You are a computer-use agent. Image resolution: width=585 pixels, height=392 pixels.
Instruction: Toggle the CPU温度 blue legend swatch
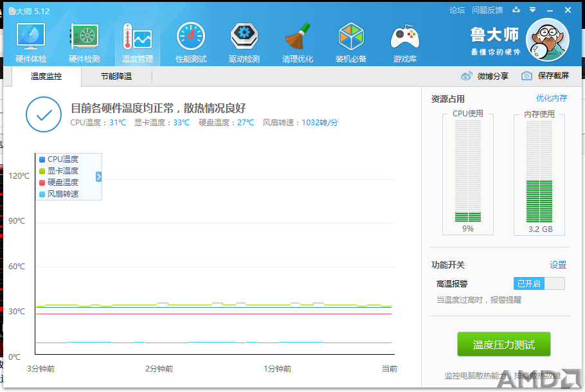coord(42,159)
